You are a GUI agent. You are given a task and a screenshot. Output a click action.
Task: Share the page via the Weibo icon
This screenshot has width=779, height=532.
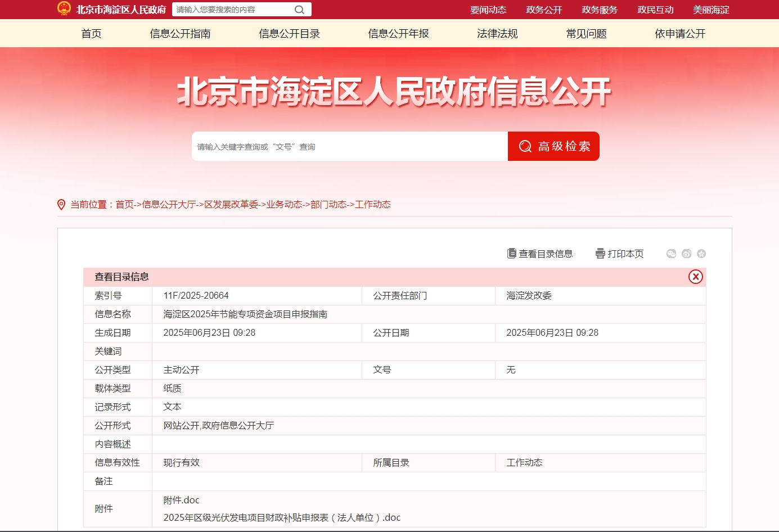click(x=686, y=254)
